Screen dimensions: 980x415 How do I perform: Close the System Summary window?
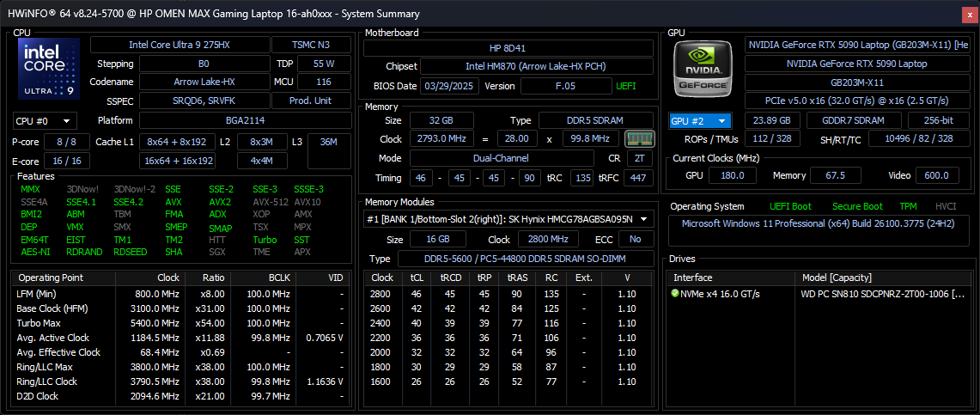(968, 14)
